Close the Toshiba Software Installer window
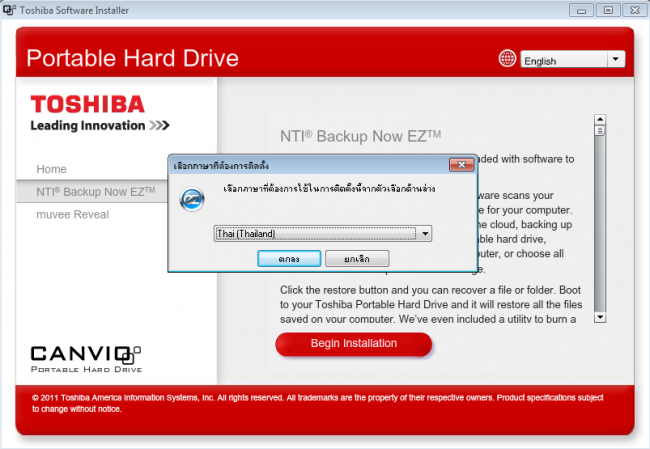650x449 pixels. point(635,10)
